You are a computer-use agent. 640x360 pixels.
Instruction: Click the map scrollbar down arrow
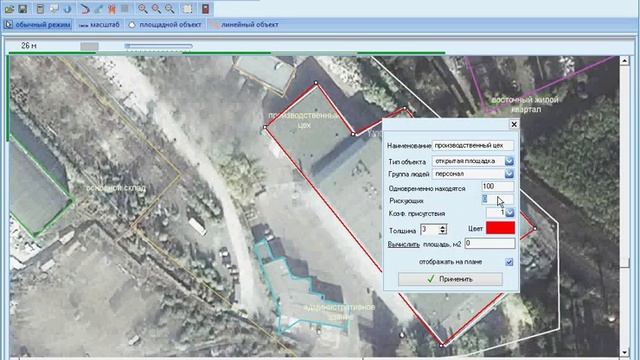click(x=624, y=352)
